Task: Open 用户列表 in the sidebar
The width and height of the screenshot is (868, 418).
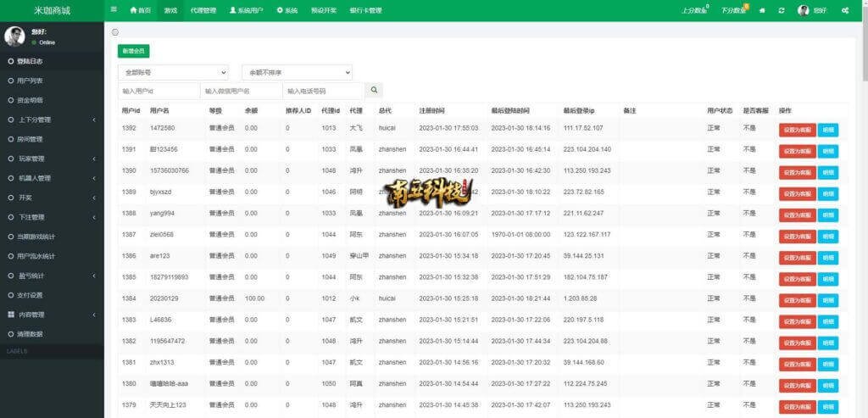Action: pos(31,81)
